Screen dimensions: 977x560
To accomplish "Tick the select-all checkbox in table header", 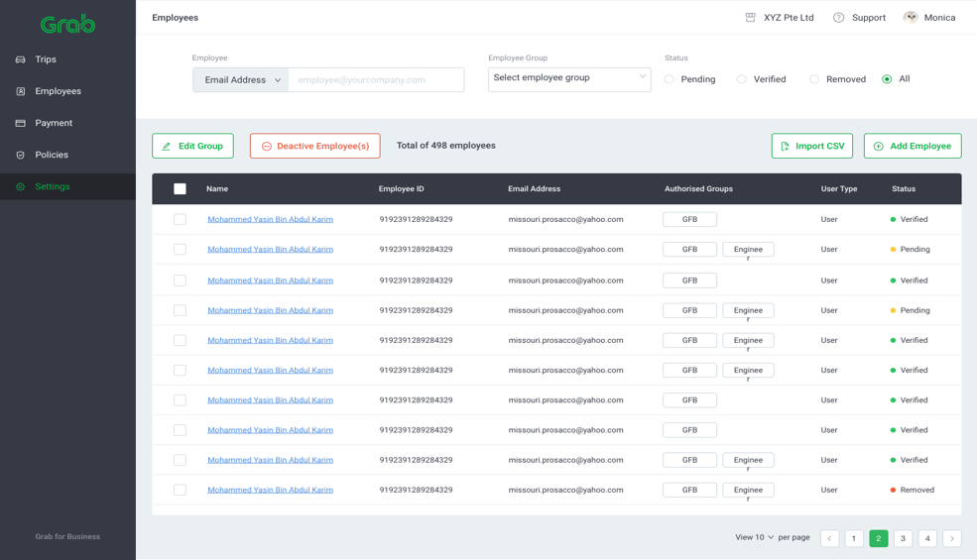I will coord(180,188).
